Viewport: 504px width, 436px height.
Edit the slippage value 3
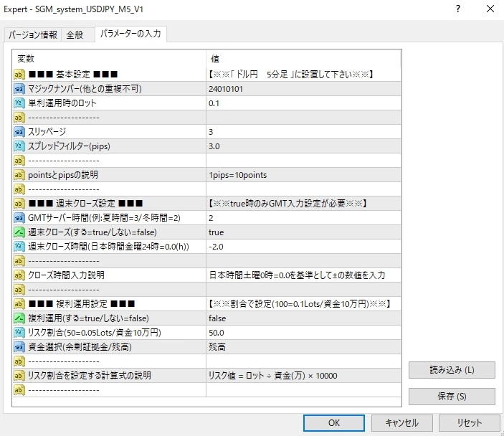coord(303,132)
